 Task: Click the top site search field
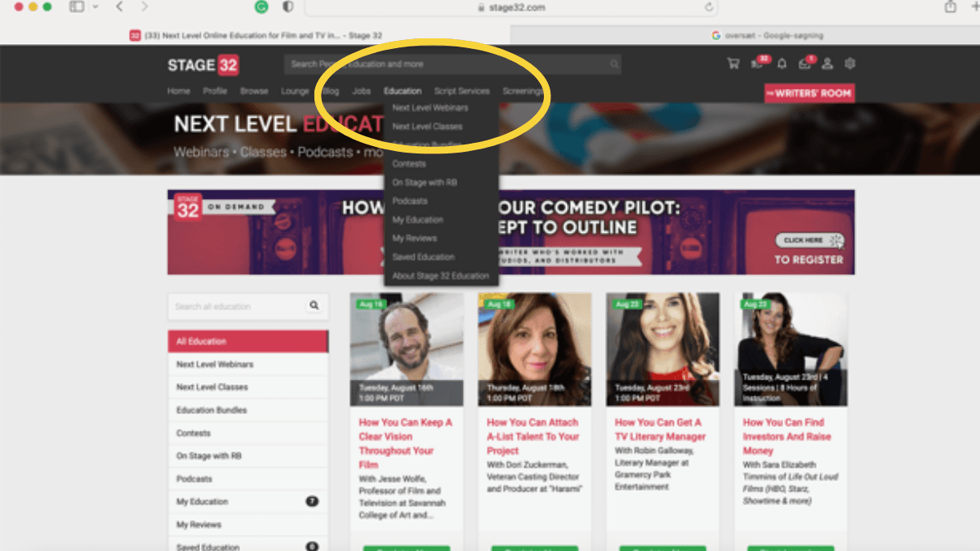tap(452, 64)
